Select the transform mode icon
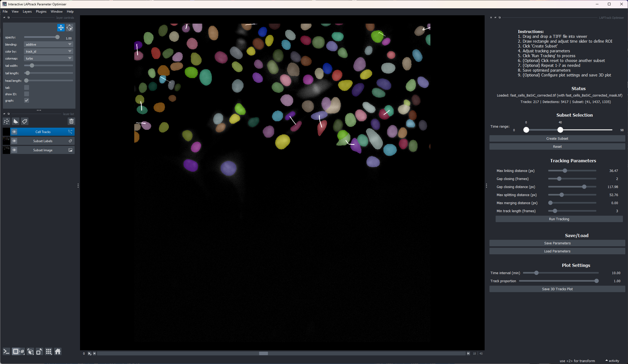This screenshot has width=628, height=364. pos(70,28)
